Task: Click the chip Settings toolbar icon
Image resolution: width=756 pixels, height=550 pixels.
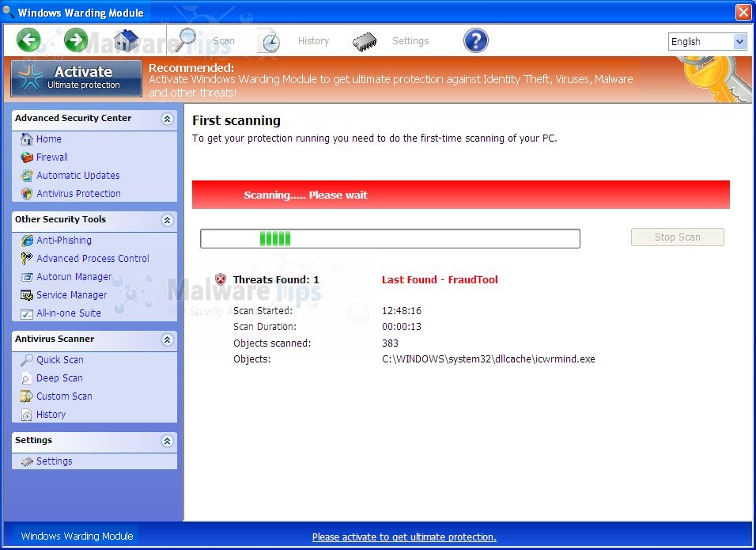Action: point(365,42)
